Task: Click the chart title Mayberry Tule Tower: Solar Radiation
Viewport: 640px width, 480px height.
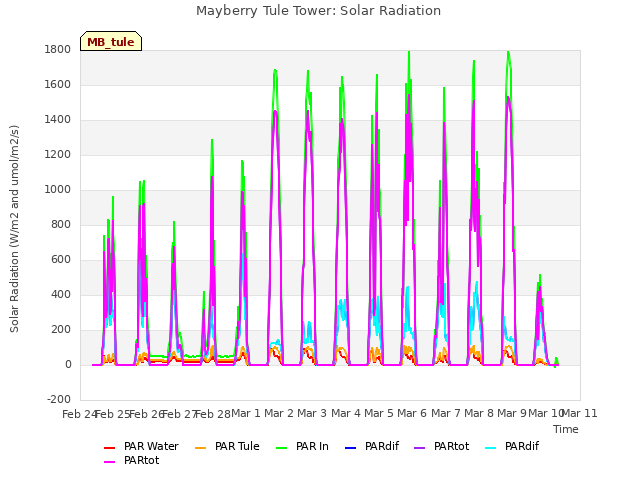Action: click(318, 11)
